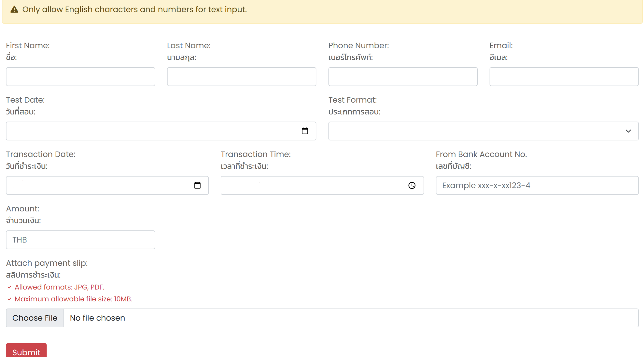The image size is (644, 357).
Task: Click the Test Date input field
Action: [151, 131]
